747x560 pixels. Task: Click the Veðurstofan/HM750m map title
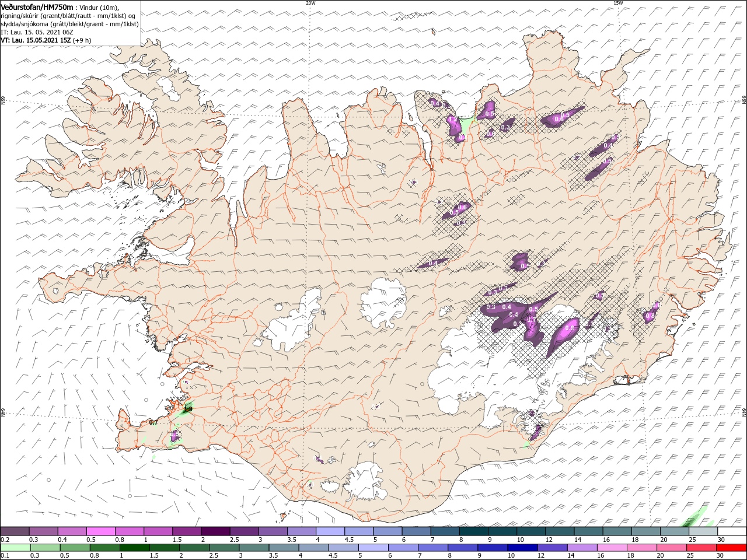click(37, 6)
